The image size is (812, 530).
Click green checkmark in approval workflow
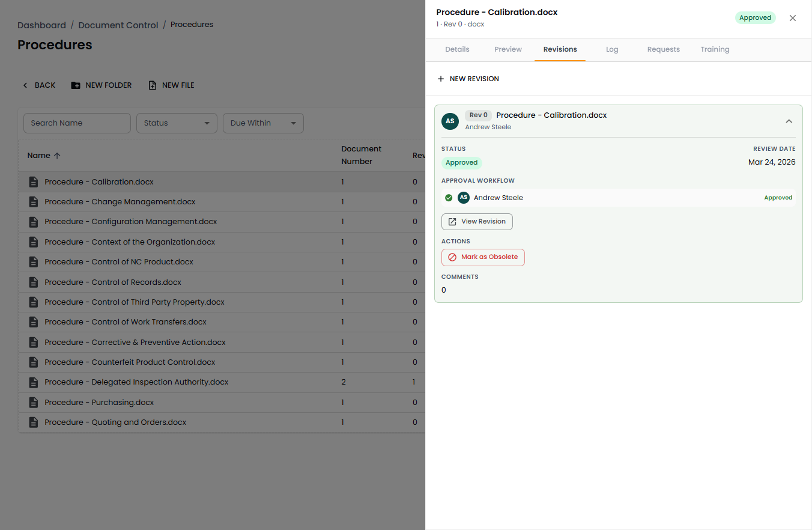pyautogui.click(x=449, y=198)
